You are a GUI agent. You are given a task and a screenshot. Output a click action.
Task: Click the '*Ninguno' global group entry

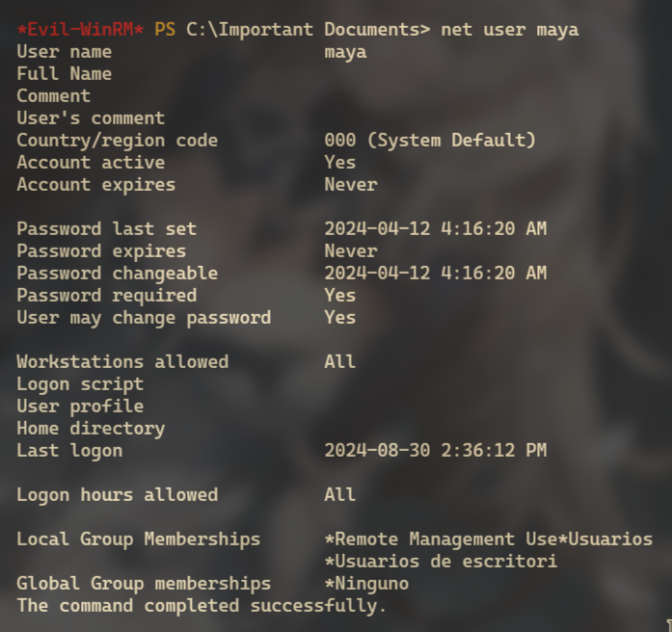367,584
